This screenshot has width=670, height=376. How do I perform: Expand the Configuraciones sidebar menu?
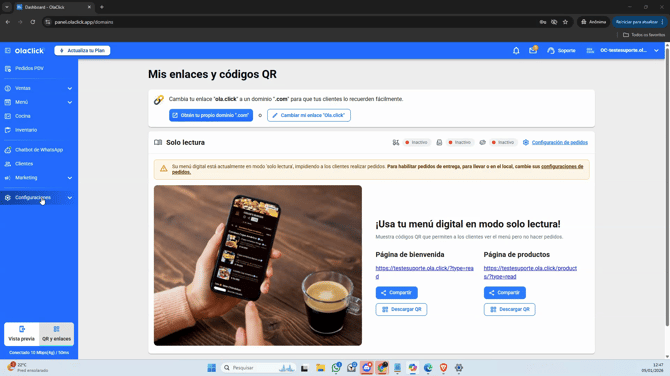pos(39,197)
